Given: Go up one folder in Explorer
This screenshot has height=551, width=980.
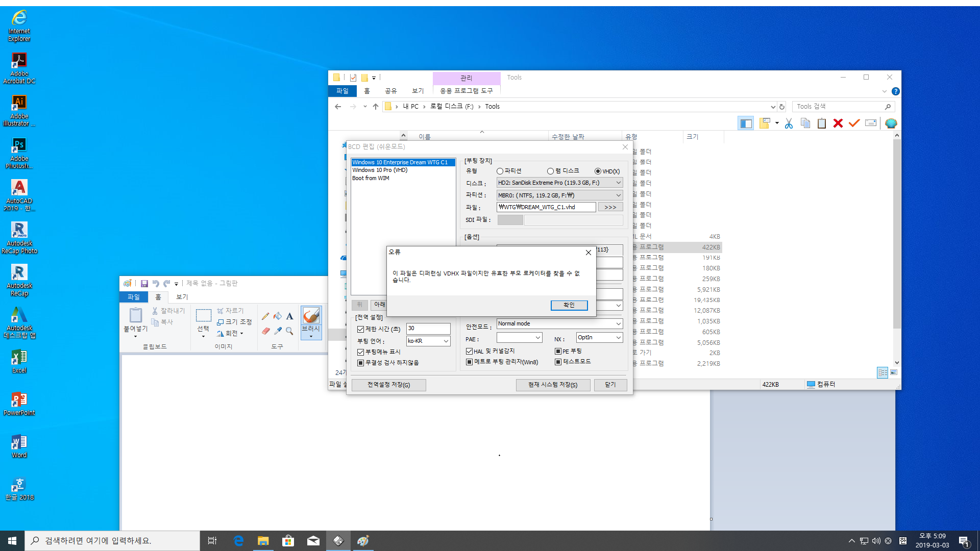Looking at the screenshot, I should tap(376, 107).
